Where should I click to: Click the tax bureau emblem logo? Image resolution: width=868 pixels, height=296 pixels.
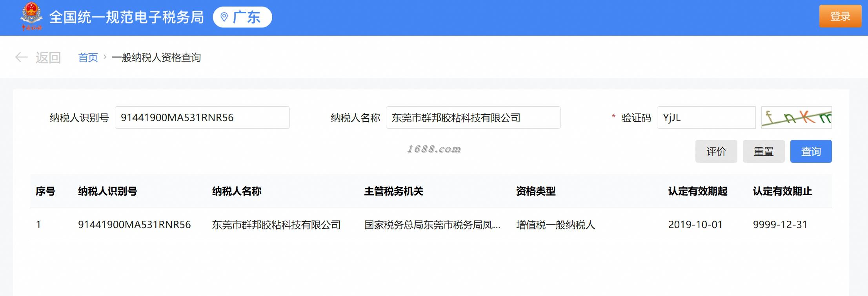32,16
